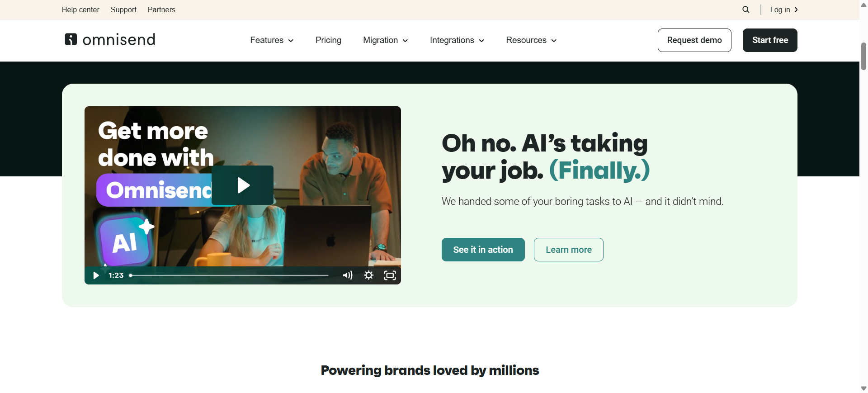Viewport: 868px width, 393px height.
Task: Click the Log in link
Action: pos(784,9)
